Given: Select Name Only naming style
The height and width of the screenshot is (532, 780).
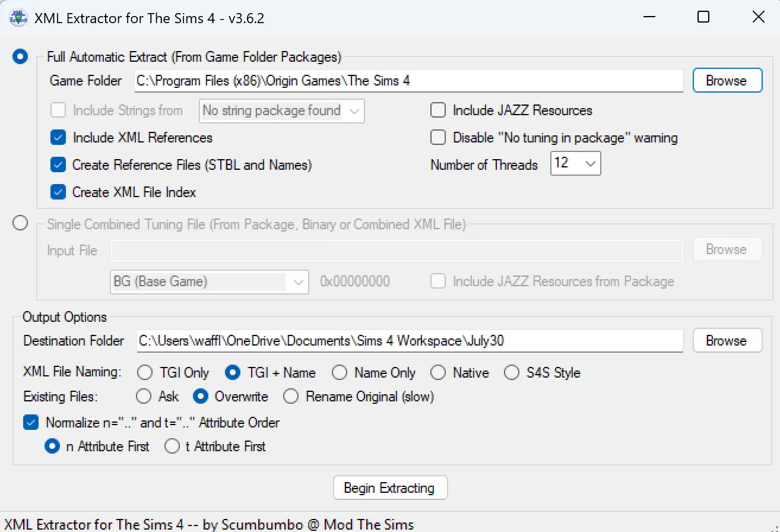Looking at the screenshot, I should click(339, 372).
